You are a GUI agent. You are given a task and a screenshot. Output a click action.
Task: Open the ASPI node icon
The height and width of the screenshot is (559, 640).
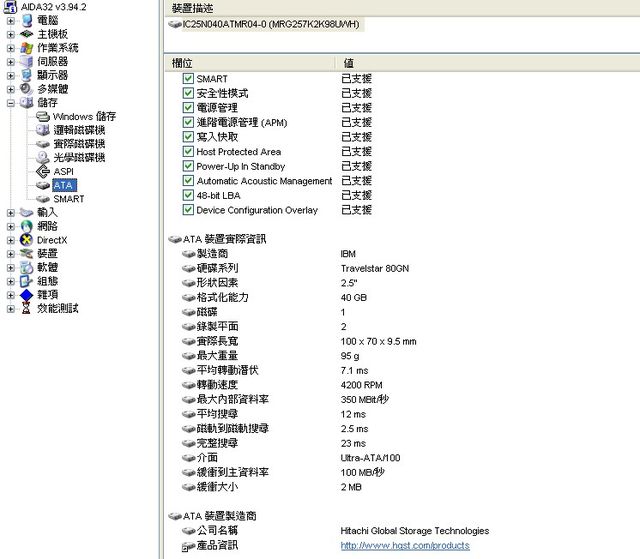[x=43, y=171]
